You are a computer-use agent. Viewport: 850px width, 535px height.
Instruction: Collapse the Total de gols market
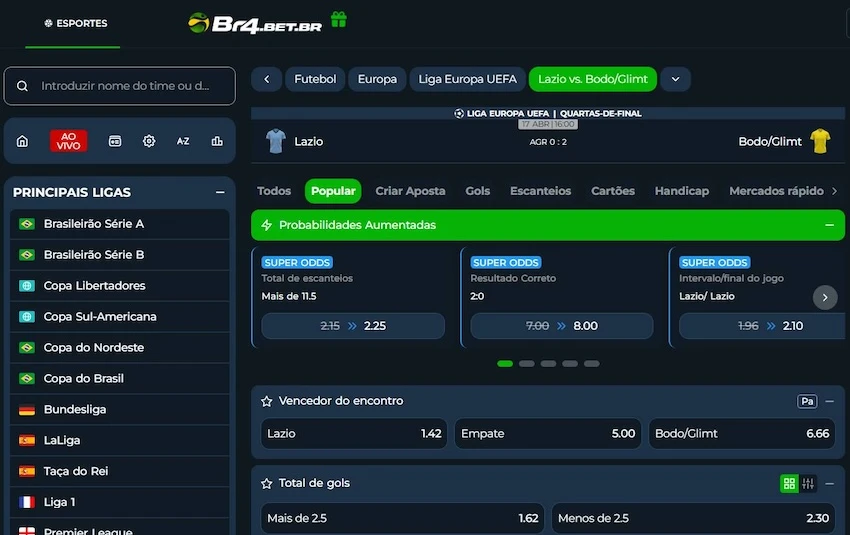(x=829, y=484)
